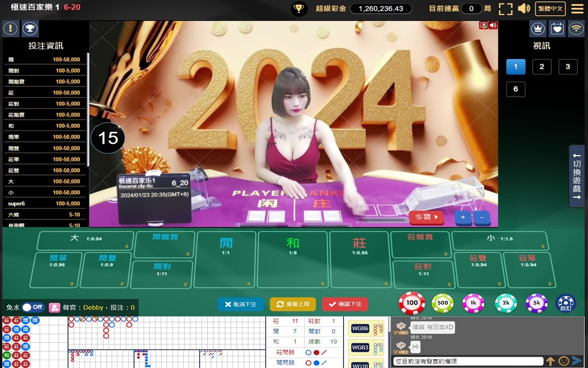588x368 pixels.
Task: Click the chat message input field
Action: [x=468, y=362]
